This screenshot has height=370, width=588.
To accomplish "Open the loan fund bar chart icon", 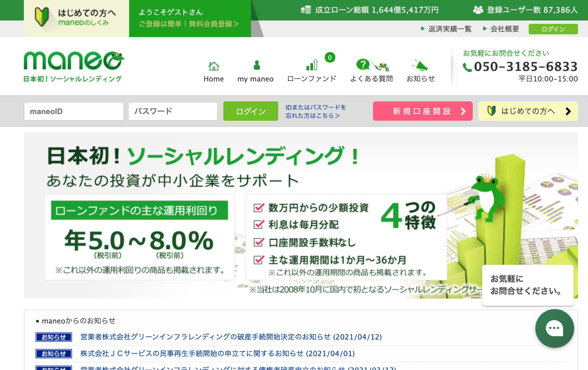I will pos(312,65).
